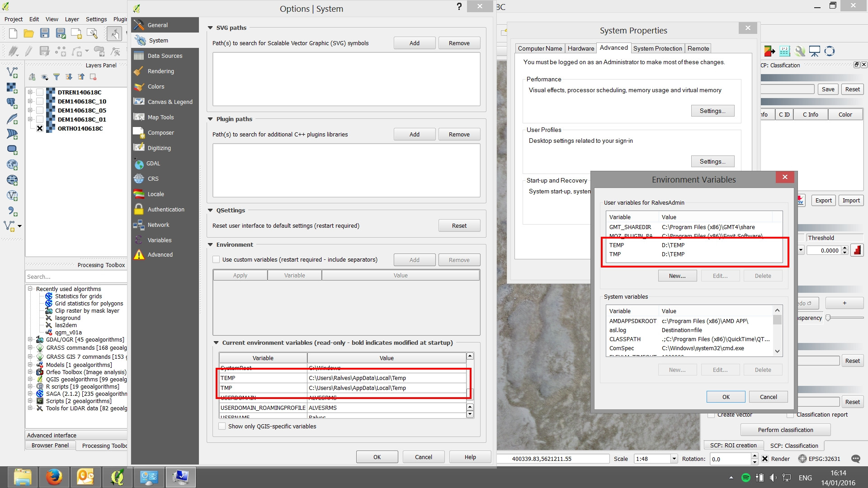Collapse the SVG paths section
This screenshot has width=868, height=488.
click(209, 27)
